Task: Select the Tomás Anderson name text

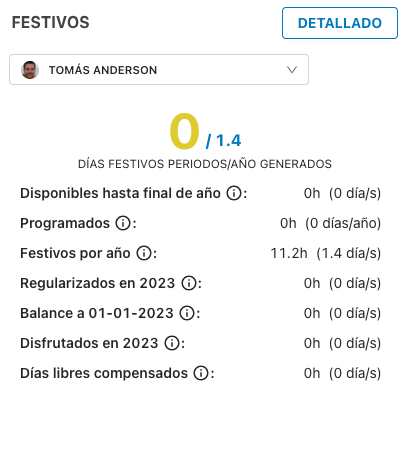Action: click(103, 70)
